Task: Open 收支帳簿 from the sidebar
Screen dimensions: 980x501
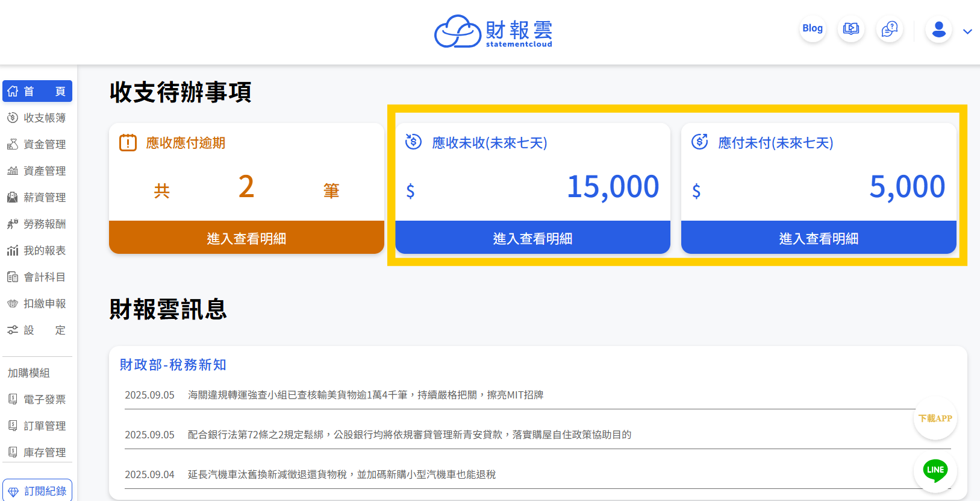Action: (x=37, y=118)
